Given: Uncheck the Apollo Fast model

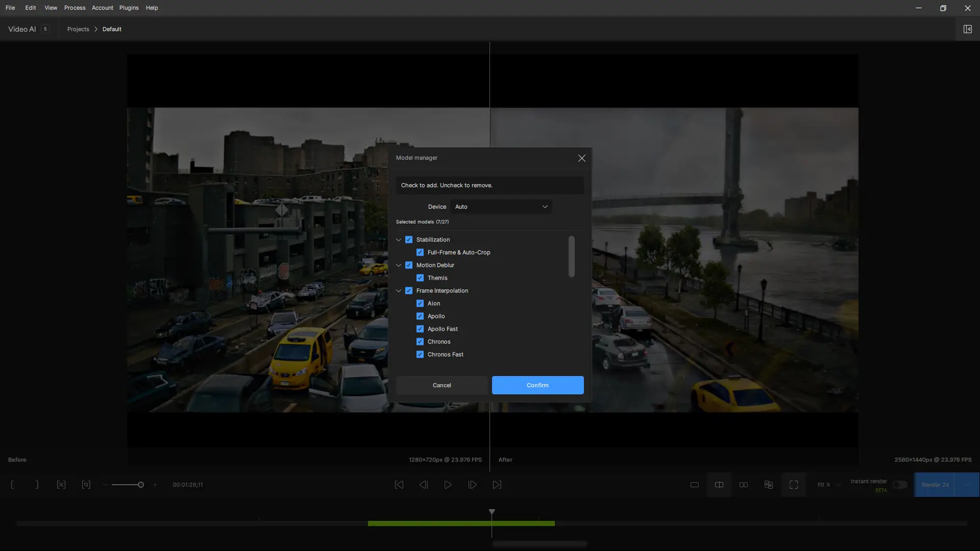Looking at the screenshot, I should (420, 329).
